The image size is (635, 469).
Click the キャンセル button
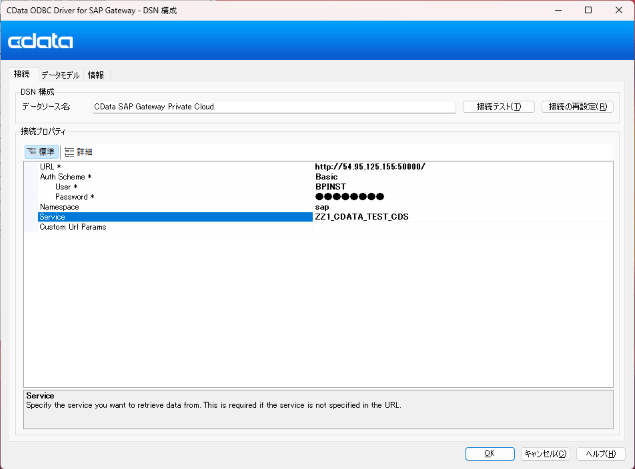[545, 454]
